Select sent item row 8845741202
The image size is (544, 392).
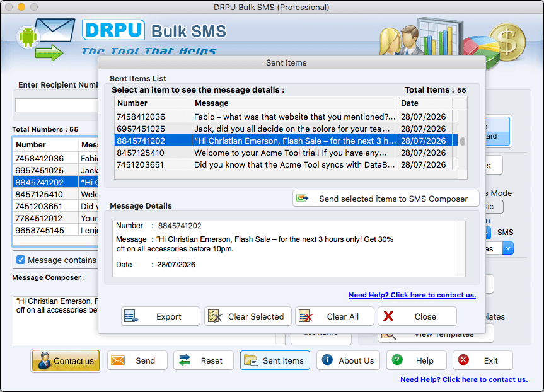tap(286, 141)
